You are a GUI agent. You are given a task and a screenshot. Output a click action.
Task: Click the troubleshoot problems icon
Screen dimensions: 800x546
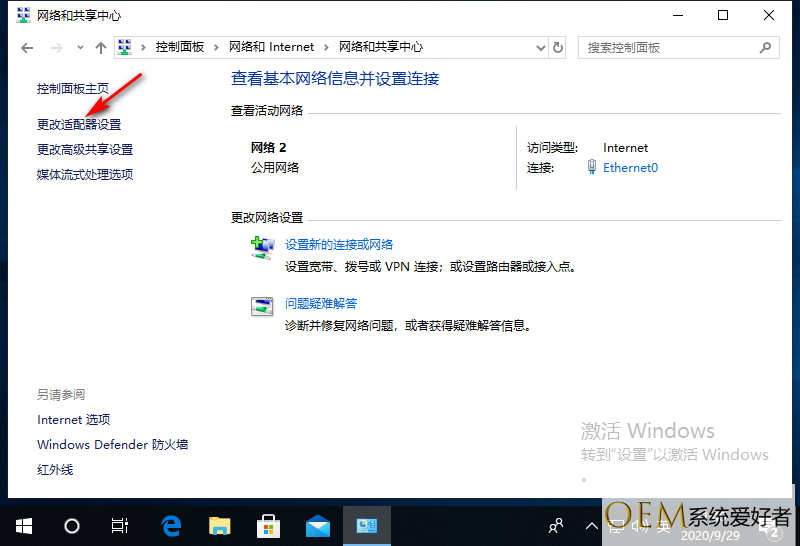[x=262, y=307]
